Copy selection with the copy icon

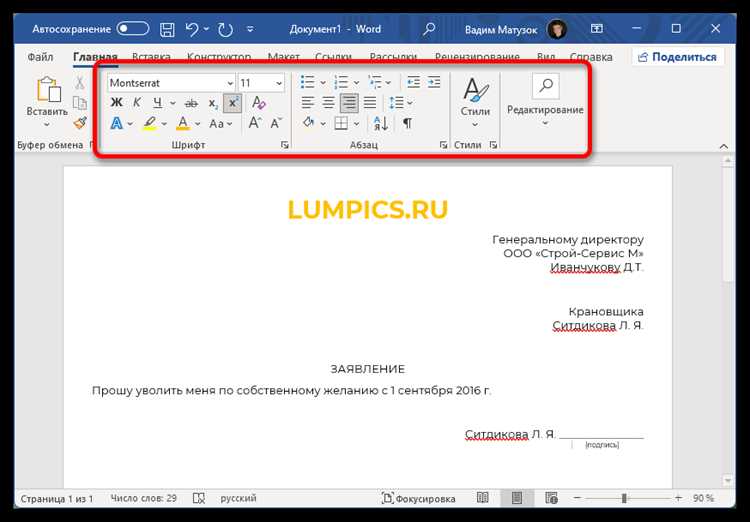pyautogui.click(x=79, y=103)
